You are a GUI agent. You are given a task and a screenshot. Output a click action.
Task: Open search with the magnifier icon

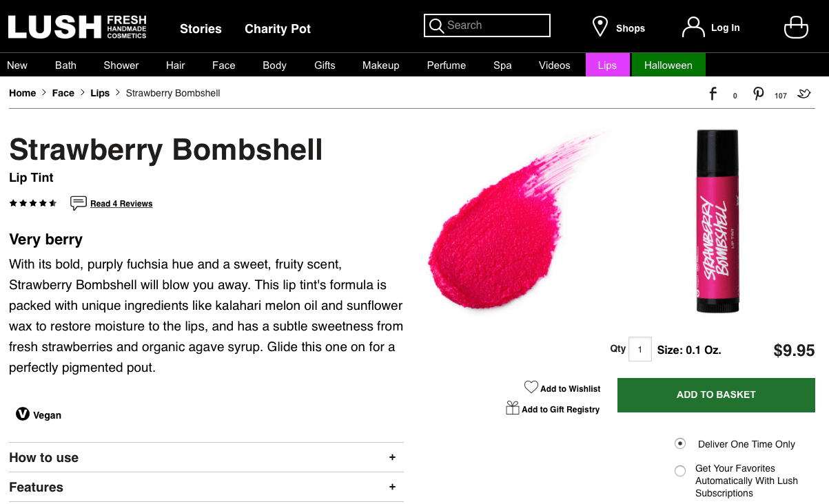[x=436, y=25]
